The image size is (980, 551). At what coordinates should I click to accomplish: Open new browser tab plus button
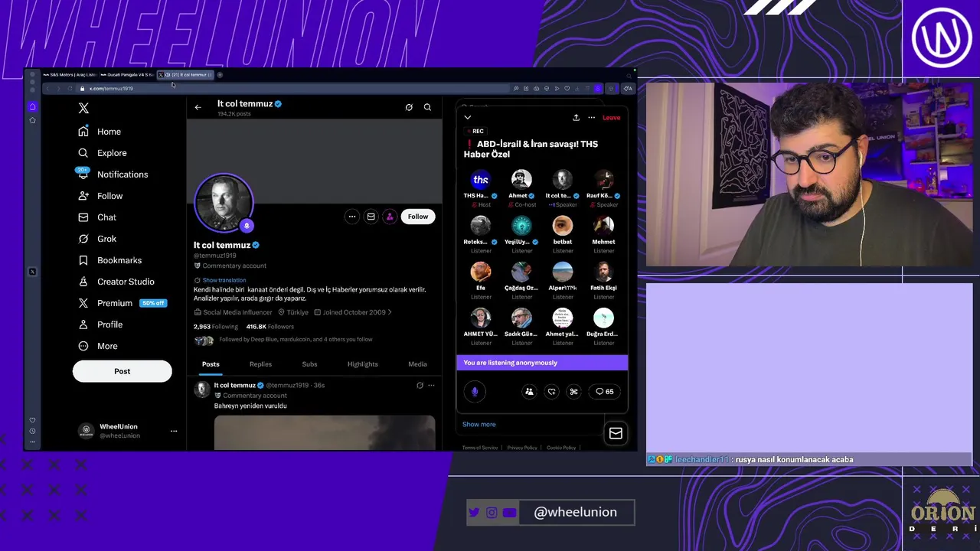(x=220, y=75)
